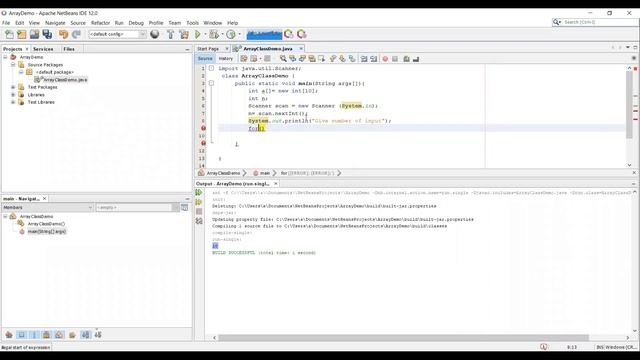Toggle third filter icon in Navigator bottom bar
Screen dimensions: 640x360
click(x=34, y=335)
